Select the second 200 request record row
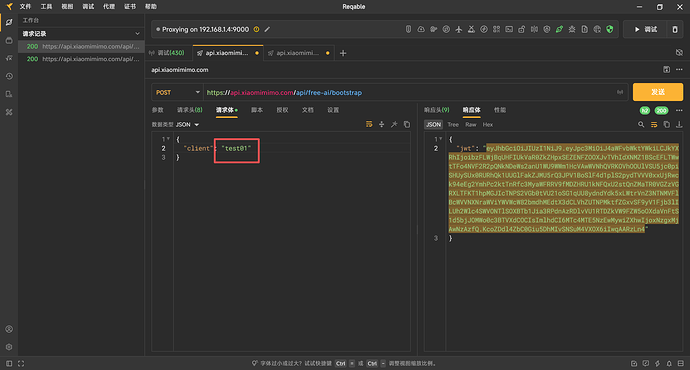The height and width of the screenshot is (370, 690). coord(82,59)
